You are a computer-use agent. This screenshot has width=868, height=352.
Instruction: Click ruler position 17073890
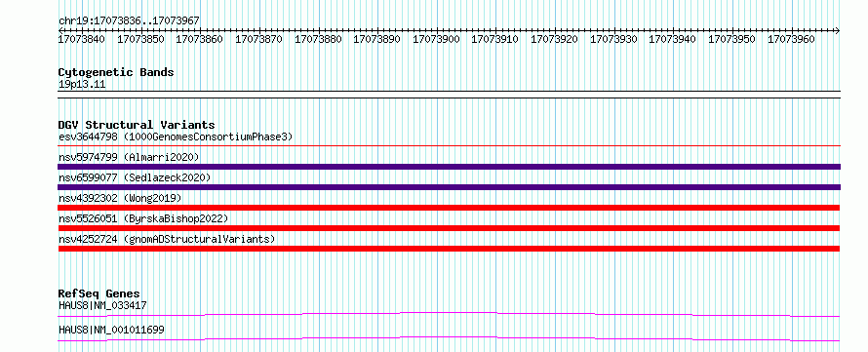click(x=377, y=39)
